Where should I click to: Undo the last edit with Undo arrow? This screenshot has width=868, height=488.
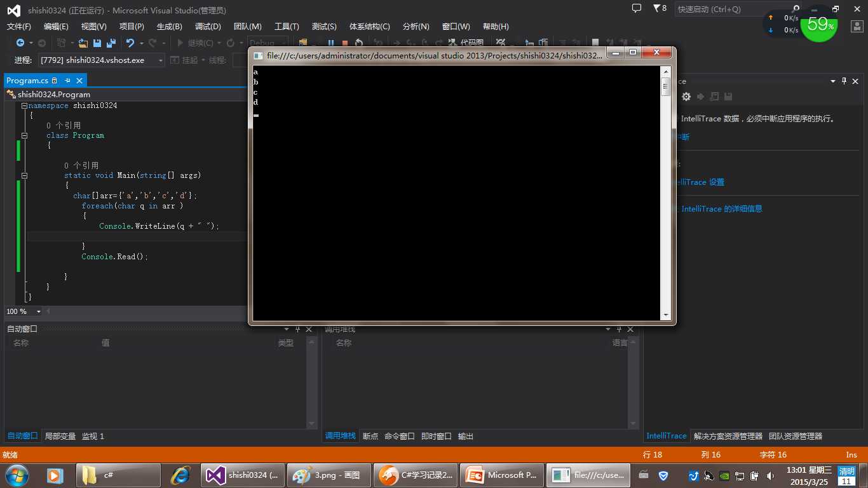coord(130,43)
